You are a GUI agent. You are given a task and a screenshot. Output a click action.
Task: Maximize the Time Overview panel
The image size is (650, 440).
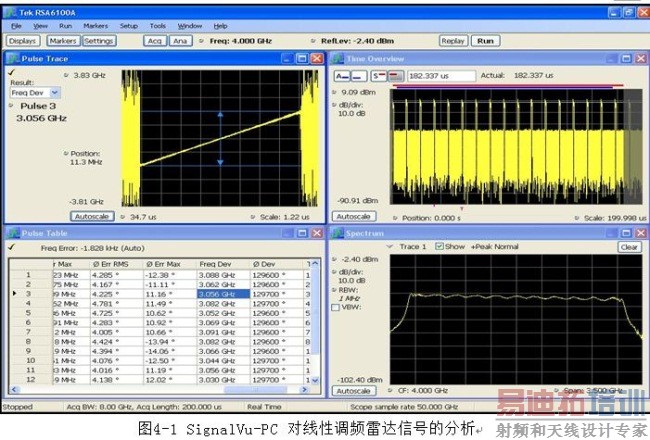click(x=626, y=58)
